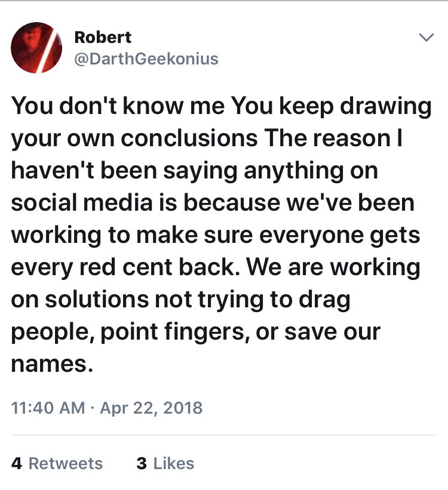View the 4 Retweets list

pos(57,464)
